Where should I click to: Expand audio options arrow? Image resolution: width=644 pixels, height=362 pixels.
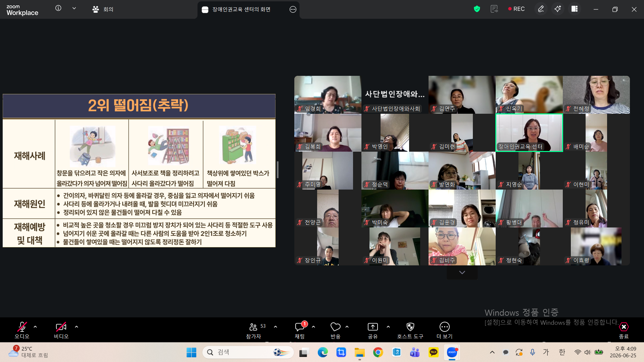click(x=35, y=327)
